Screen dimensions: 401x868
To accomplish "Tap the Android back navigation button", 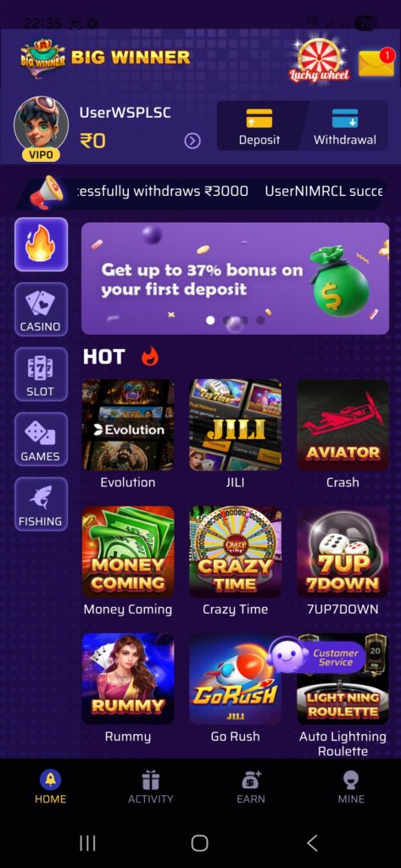I will click(x=312, y=843).
